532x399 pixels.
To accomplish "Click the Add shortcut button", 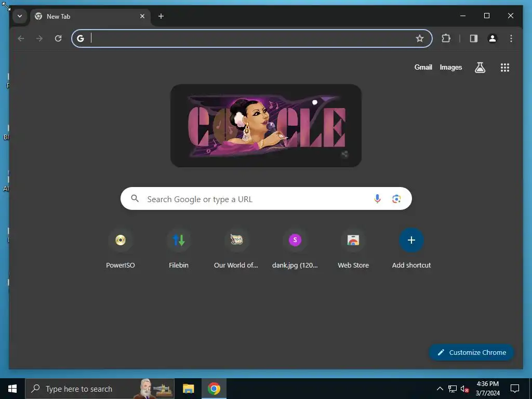I will [411, 249].
